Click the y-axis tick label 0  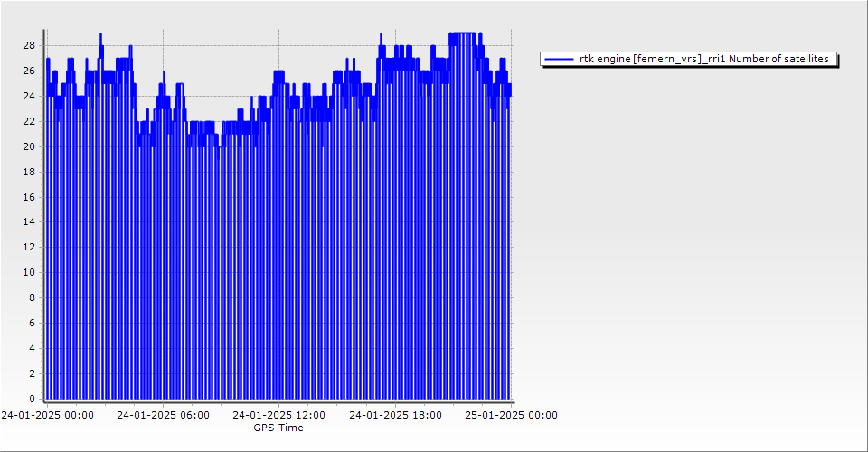[32, 399]
